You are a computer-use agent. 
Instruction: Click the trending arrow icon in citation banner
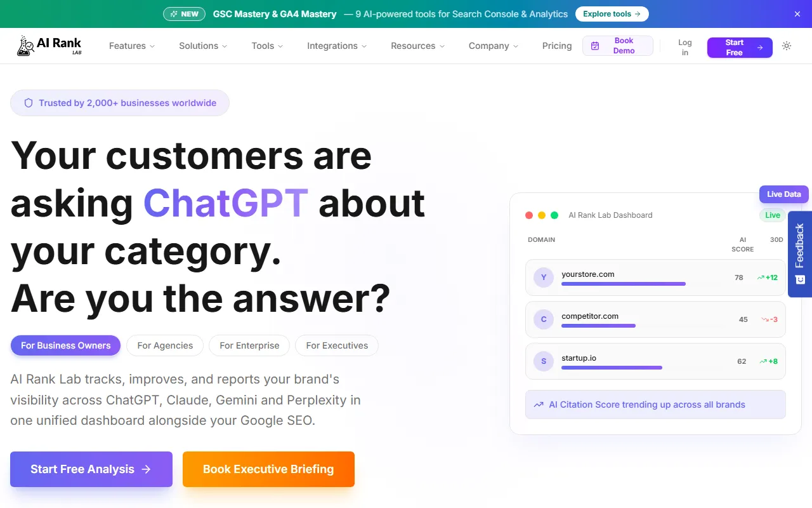[539, 404]
